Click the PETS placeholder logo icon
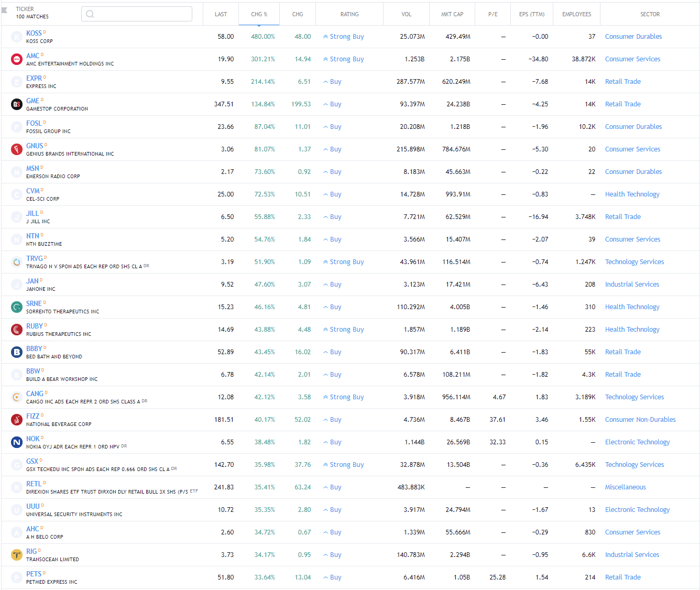The width and height of the screenshot is (700, 590). click(x=17, y=577)
